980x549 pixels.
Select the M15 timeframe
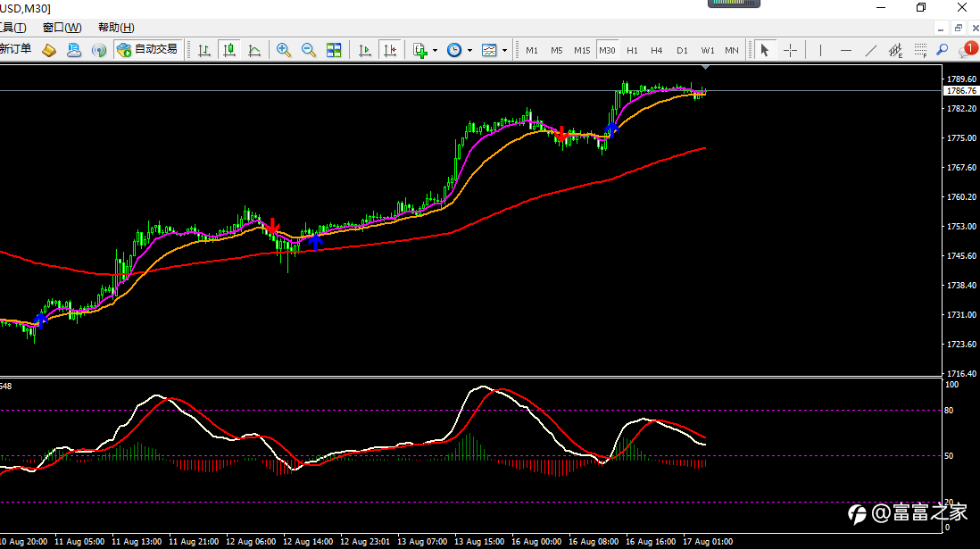coord(582,50)
